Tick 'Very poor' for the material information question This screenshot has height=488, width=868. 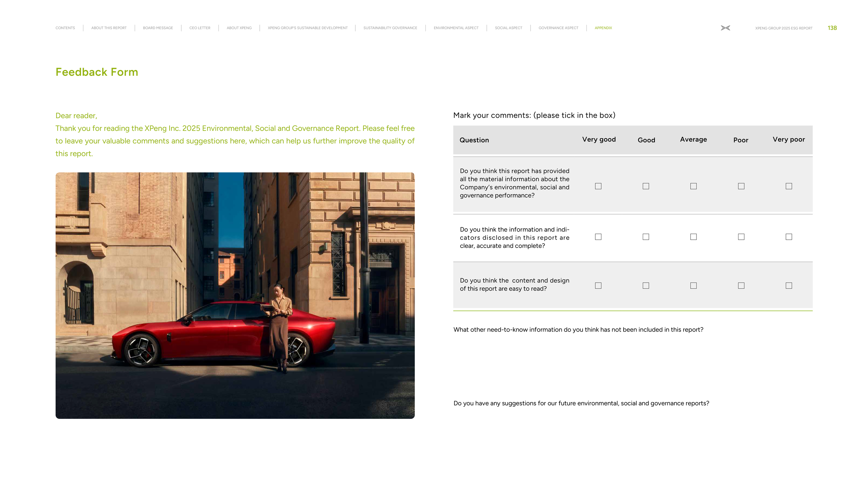point(789,186)
